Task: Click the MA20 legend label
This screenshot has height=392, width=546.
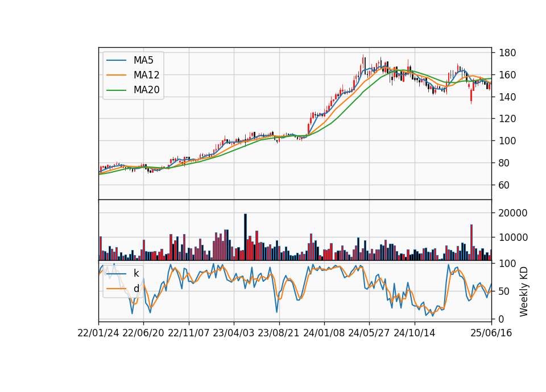Action: coord(146,90)
